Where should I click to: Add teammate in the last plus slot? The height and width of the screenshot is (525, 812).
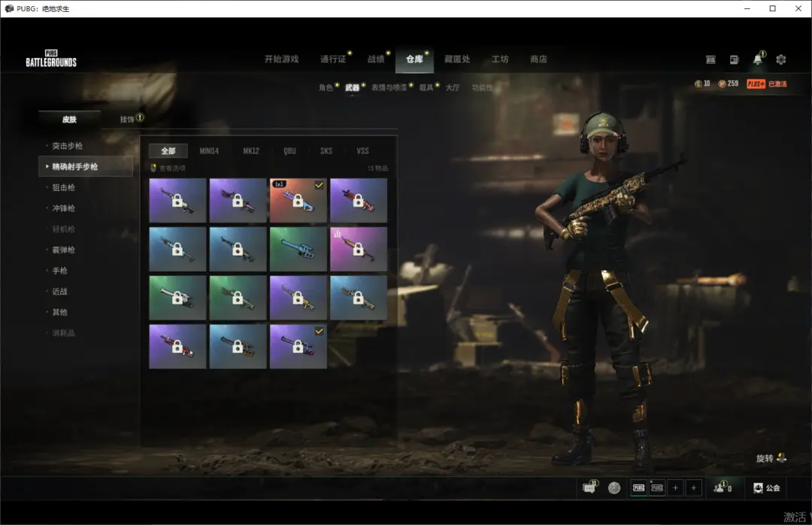[693, 487]
